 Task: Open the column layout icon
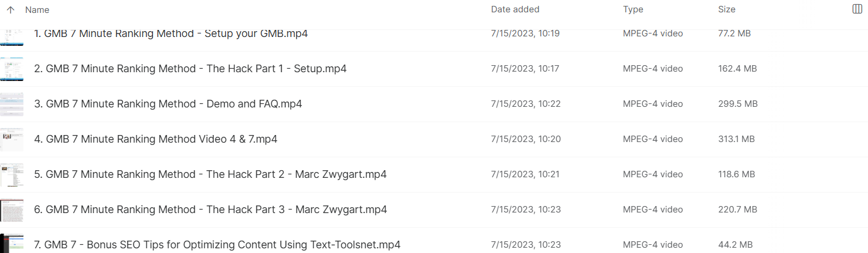click(x=856, y=9)
